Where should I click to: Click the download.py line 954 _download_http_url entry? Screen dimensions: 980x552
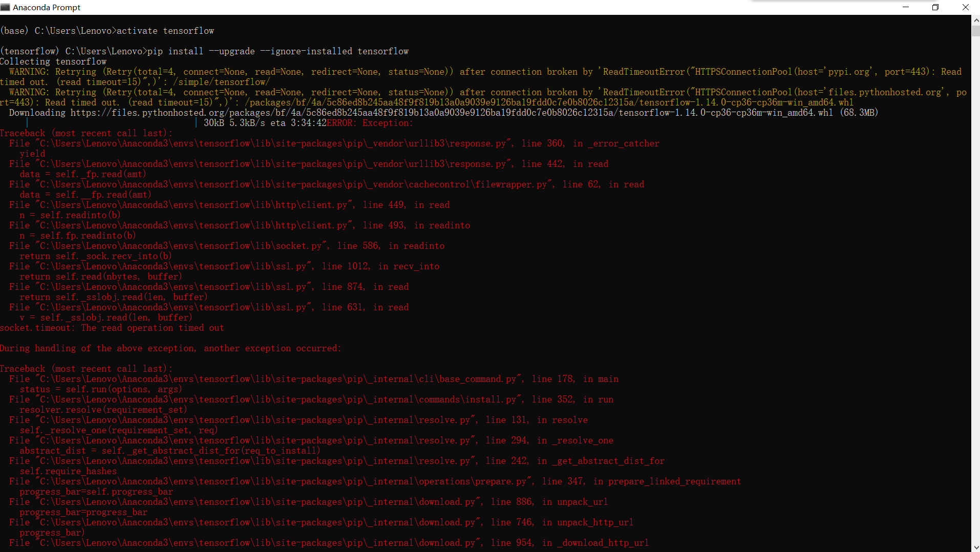329,543
